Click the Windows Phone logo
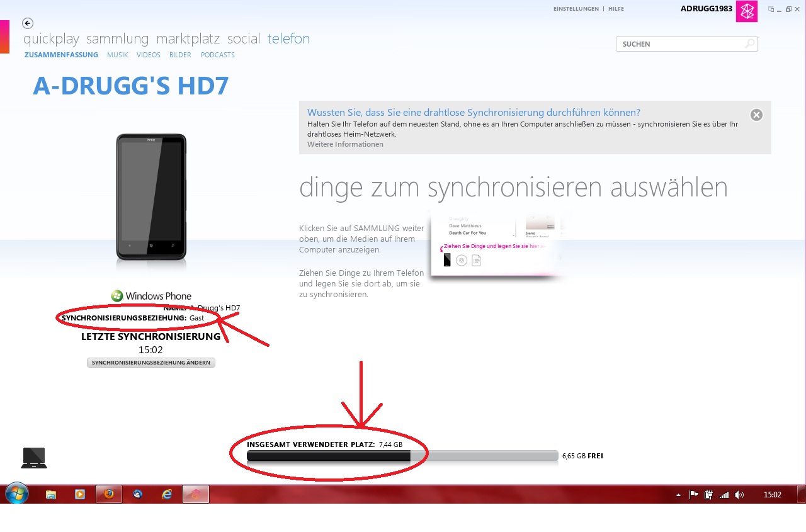The width and height of the screenshot is (806, 532). [x=151, y=296]
